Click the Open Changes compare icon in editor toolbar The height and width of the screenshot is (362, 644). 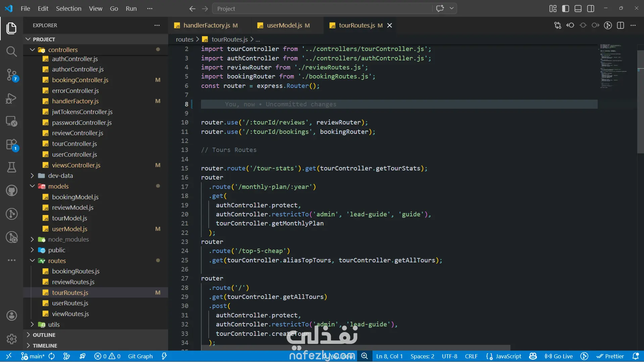point(557,25)
